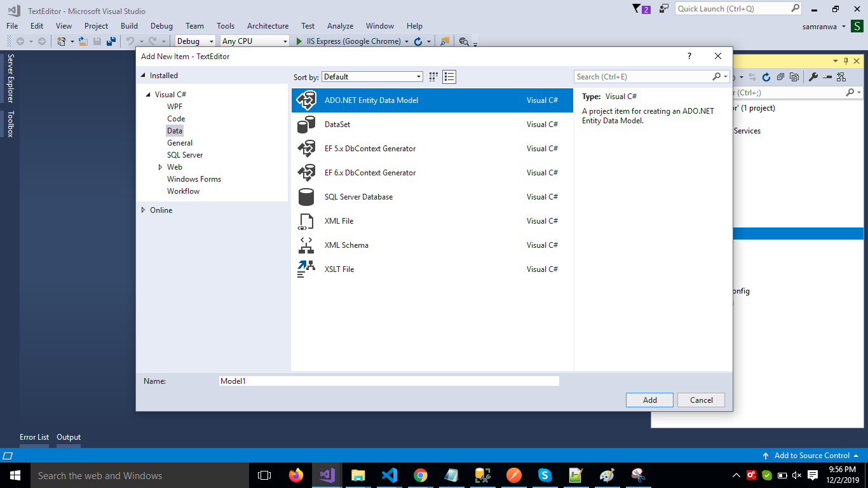Image resolution: width=868 pixels, height=488 pixels.
Task: Expand the Online templates node
Action: [143, 210]
